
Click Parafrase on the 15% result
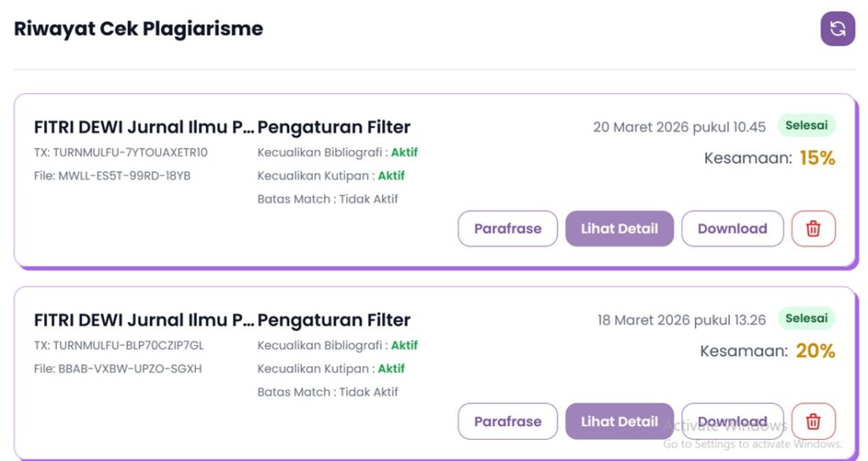click(x=508, y=229)
